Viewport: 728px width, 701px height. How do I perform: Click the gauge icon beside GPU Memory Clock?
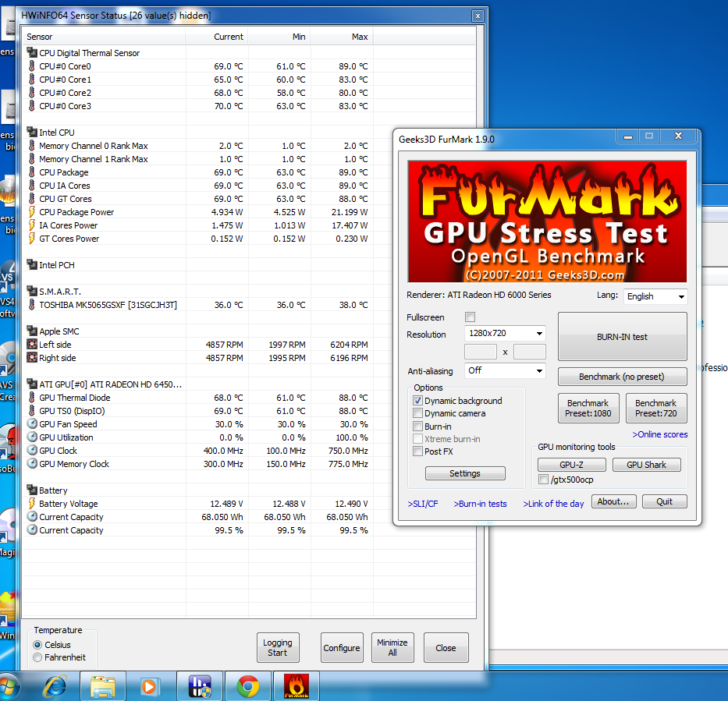(32, 464)
